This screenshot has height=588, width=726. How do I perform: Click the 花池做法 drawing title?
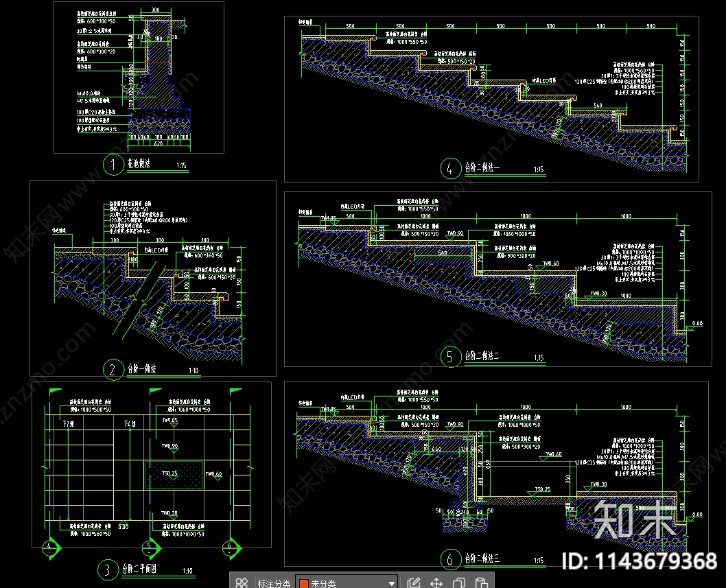(138, 165)
